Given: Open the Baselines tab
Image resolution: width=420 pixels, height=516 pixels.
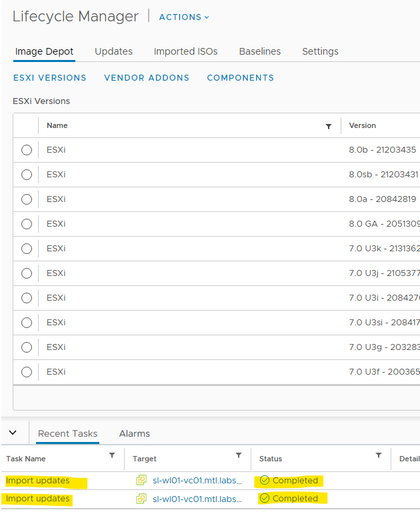Looking at the screenshot, I should point(260,51).
